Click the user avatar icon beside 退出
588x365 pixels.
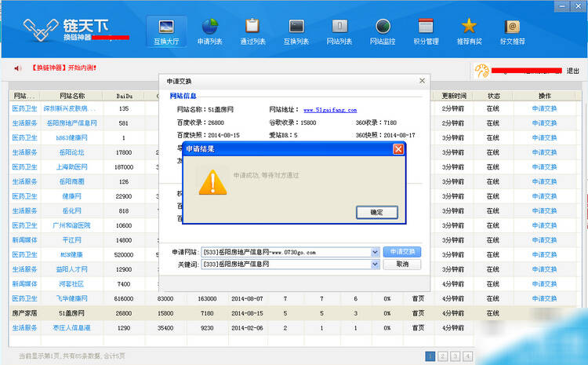(481, 70)
